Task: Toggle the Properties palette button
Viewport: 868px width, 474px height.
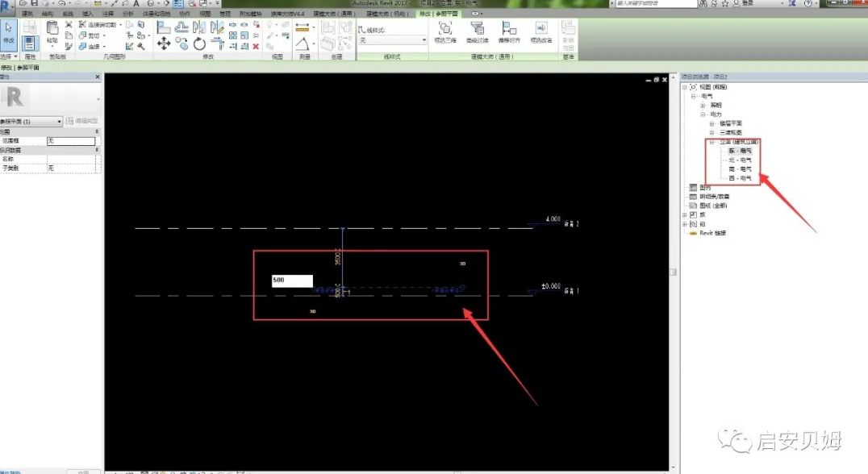Action: point(30,43)
